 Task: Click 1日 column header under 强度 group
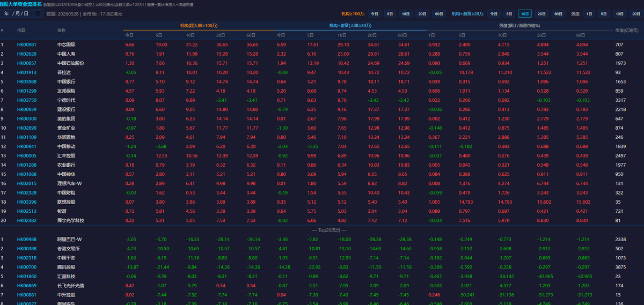pyautogui.click(x=433, y=35)
